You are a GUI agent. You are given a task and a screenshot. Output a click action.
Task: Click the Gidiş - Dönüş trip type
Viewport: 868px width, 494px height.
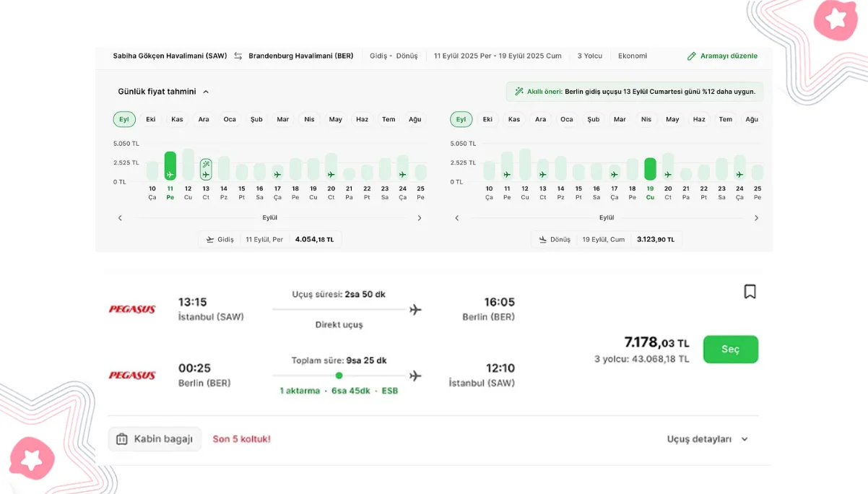pyautogui.click(x=394, y=56)
